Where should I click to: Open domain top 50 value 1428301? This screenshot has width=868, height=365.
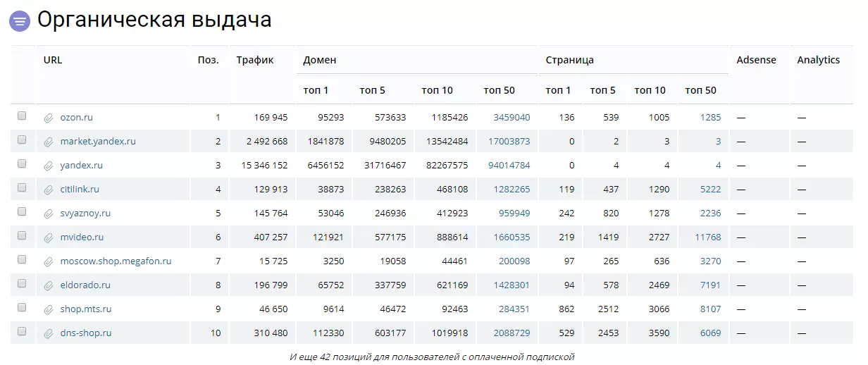coord(512,285)
